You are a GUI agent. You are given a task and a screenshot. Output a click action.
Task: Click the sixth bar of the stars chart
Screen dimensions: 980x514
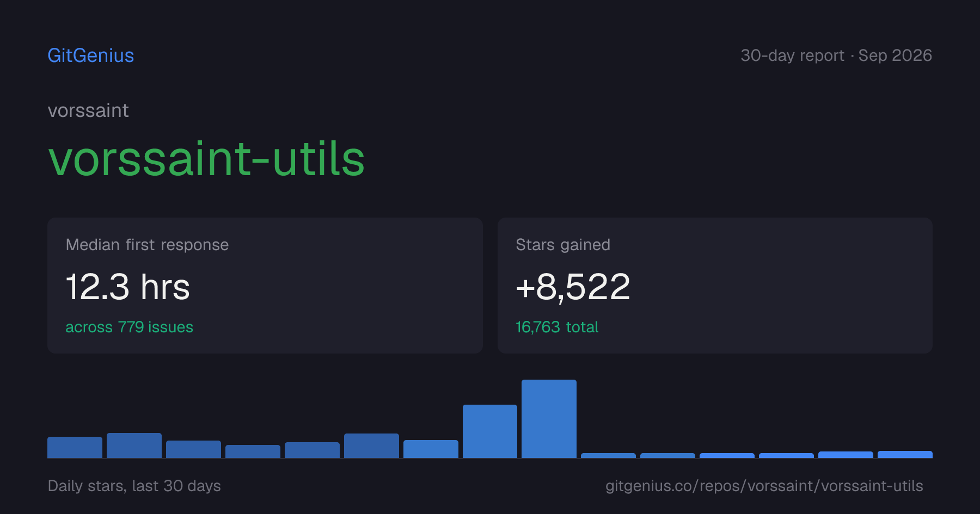371,445
